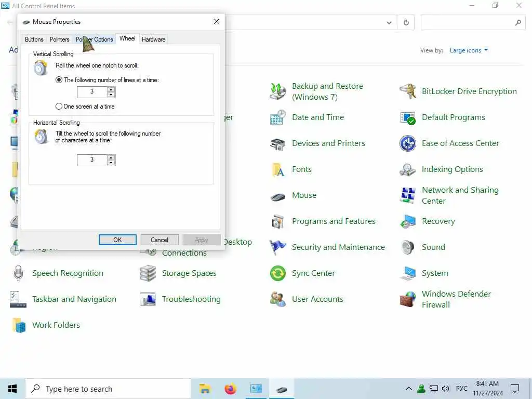Viewport: 532px width, 399px height.
Task: Open the notification center icon
Action: click(x=515, y=389)
